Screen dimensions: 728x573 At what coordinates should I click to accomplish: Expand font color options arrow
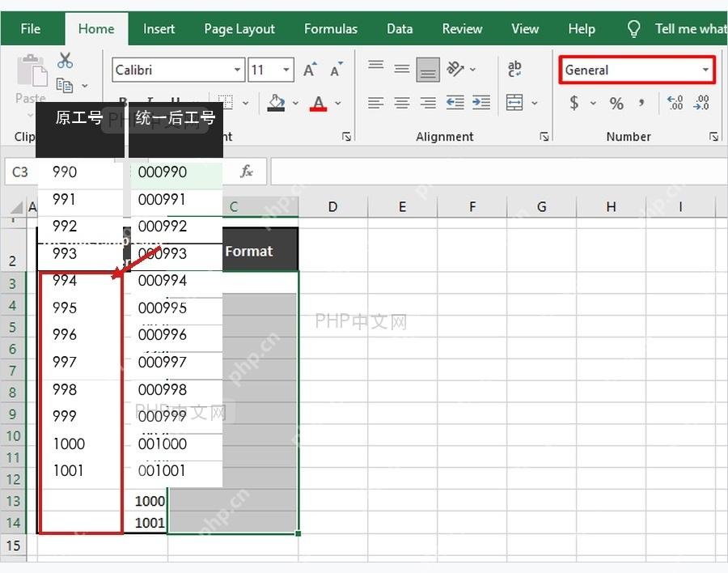tap(338, 103)
